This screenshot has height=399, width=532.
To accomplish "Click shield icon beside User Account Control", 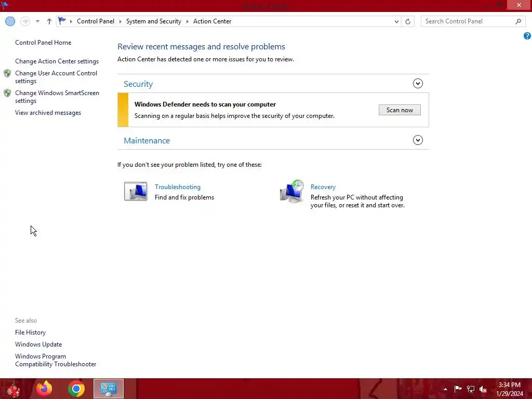I will [x=7, y=73].
